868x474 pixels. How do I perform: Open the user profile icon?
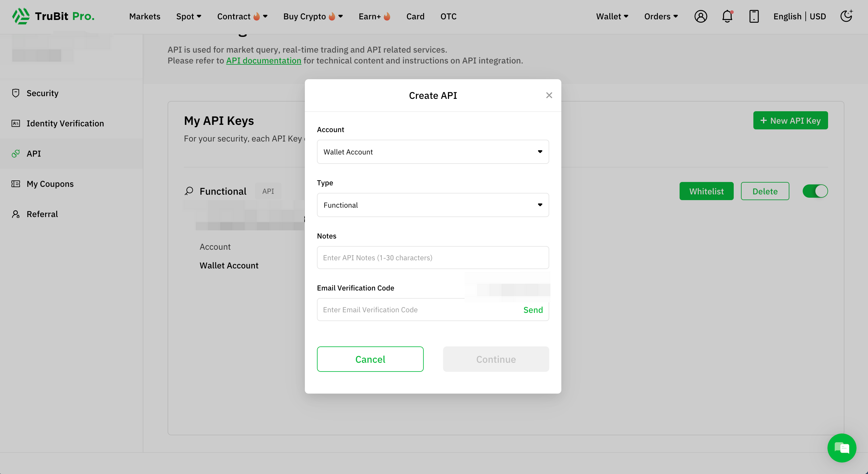pos(700,16)
